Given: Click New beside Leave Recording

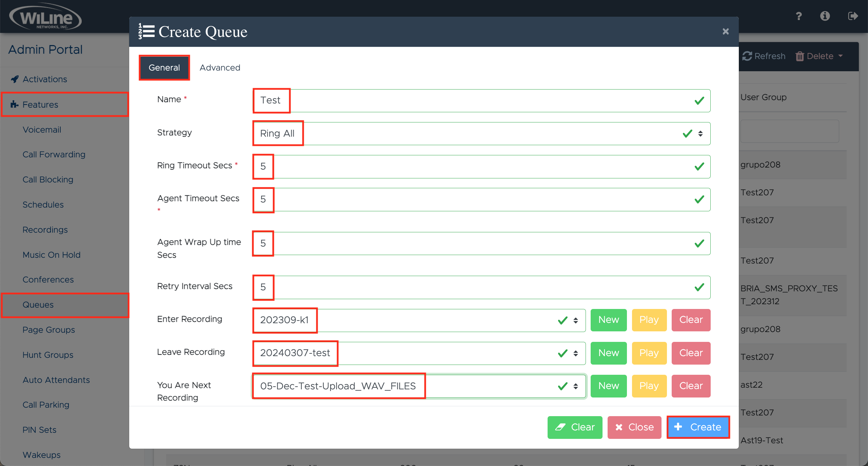Looking at the screenshot, I should (609, 353).
